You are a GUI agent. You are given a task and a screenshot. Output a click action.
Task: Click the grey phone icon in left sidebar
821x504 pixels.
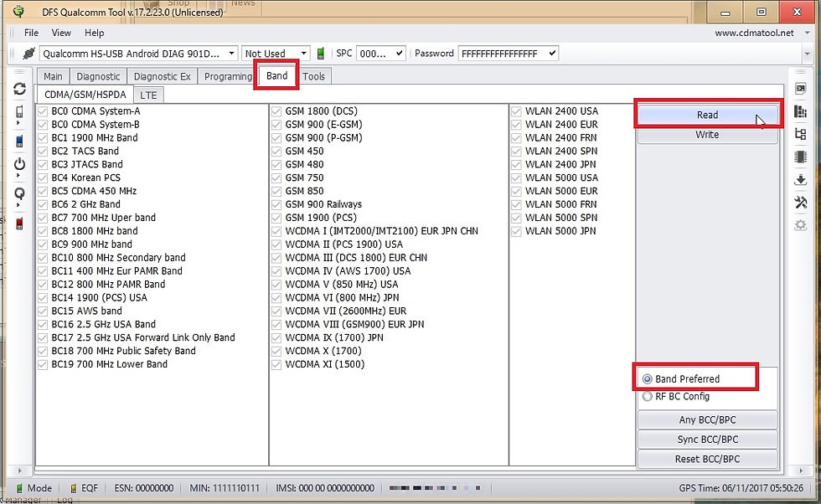pyautogui.click(x=19, y=111)
